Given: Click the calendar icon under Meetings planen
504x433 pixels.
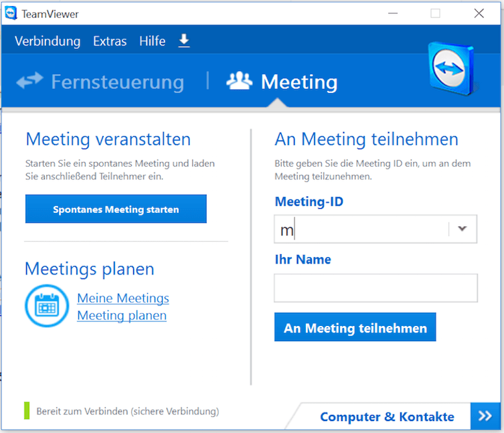Looking at the screenshot, I should tap(47, 306).
